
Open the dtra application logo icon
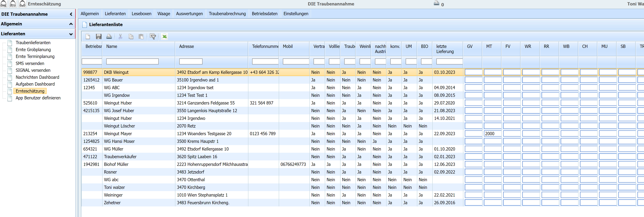(x=13, y=4)
